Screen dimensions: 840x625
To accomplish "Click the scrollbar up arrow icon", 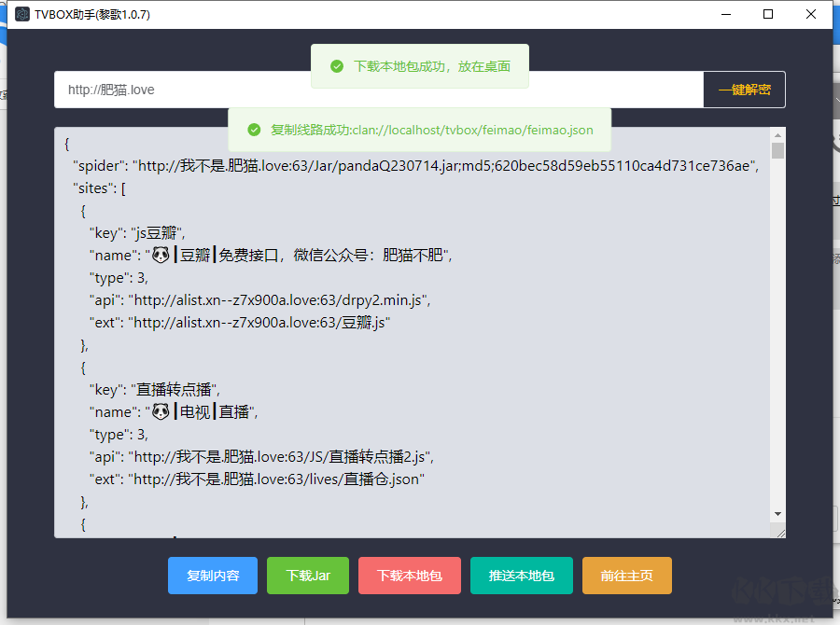I will pos(777,135).
